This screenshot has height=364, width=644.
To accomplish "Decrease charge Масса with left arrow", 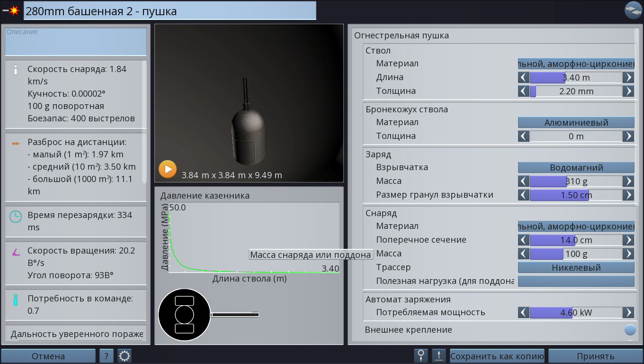I will pos(523,181).
